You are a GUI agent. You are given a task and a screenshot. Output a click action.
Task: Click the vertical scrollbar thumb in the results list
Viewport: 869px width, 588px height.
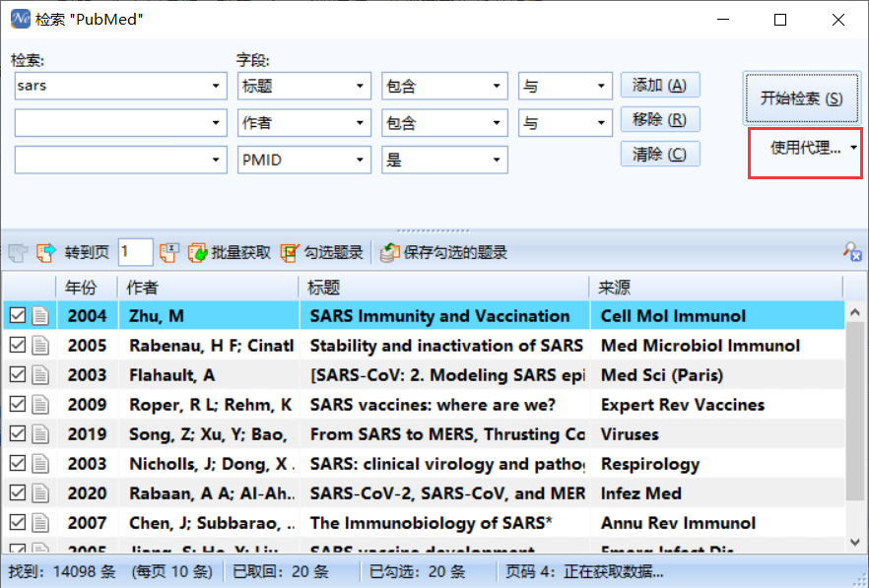click(x=855, y=412)
